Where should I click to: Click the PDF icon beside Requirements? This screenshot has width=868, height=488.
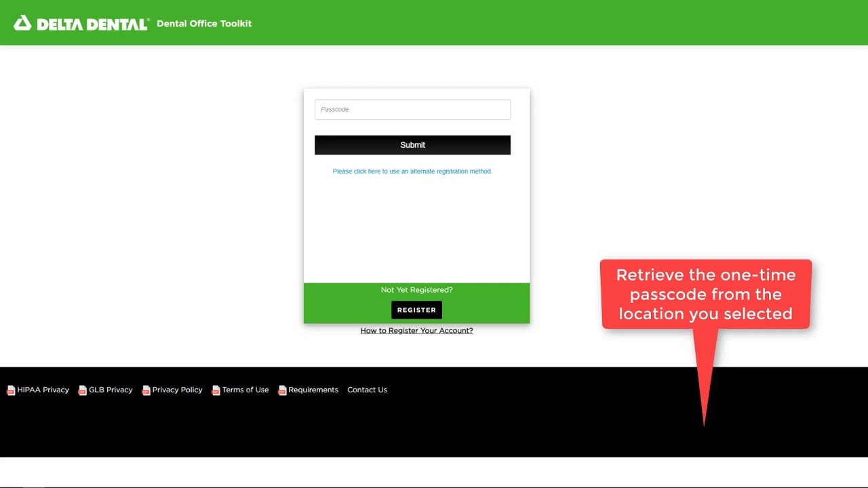(x=282, y=390)
